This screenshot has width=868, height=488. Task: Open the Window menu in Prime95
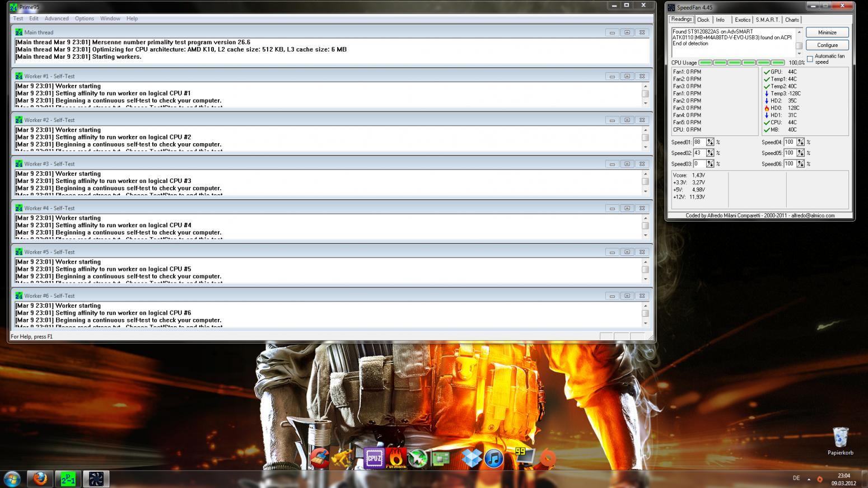pos(110,18)
